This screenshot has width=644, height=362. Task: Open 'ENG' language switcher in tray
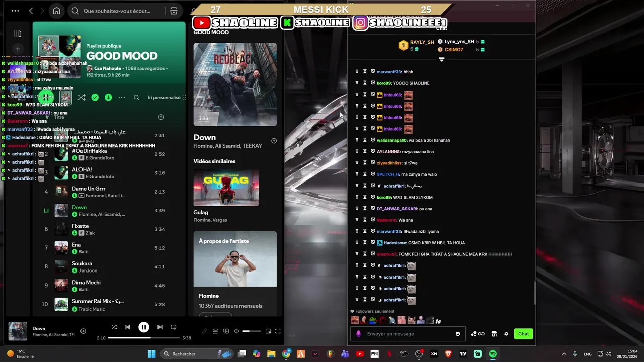pyautogui.click(x=588, y=354)
